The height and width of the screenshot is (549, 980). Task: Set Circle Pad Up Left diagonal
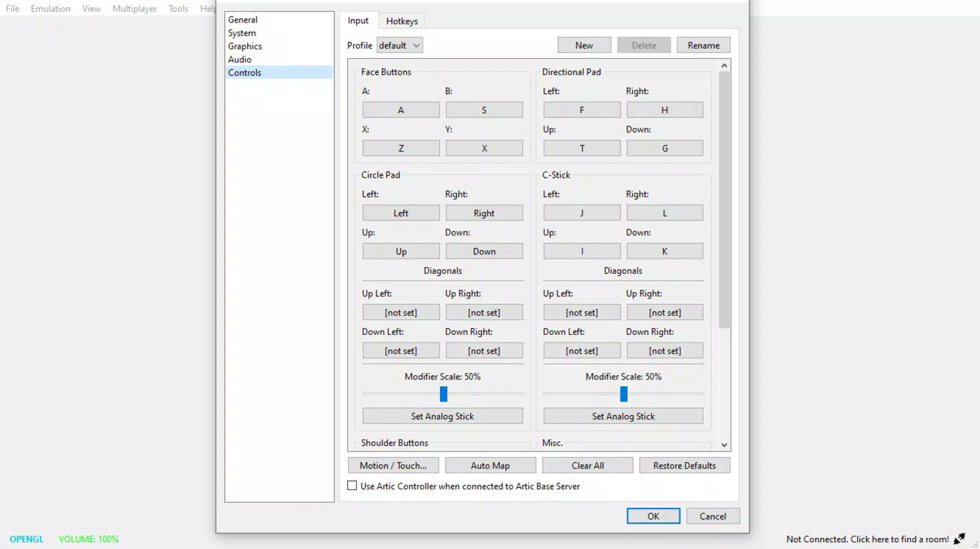(x=401, y=312)
